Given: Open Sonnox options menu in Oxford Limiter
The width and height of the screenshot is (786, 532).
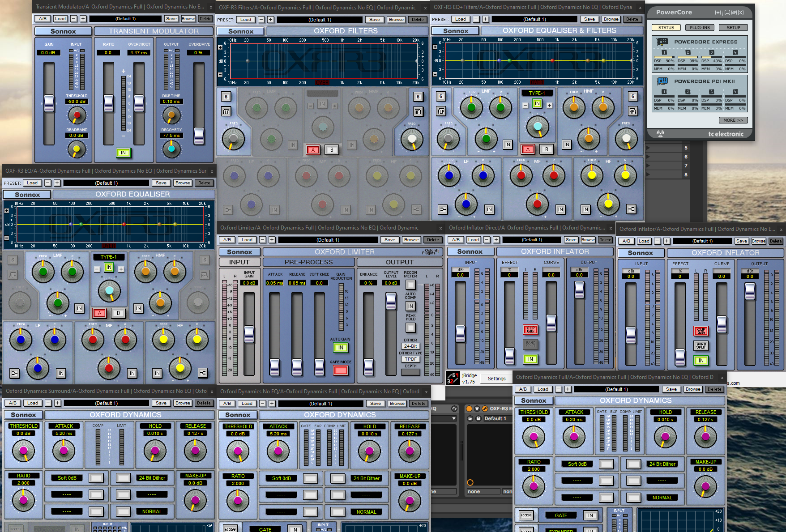Looking at the screenshot, I should click(x=239, y=252).
